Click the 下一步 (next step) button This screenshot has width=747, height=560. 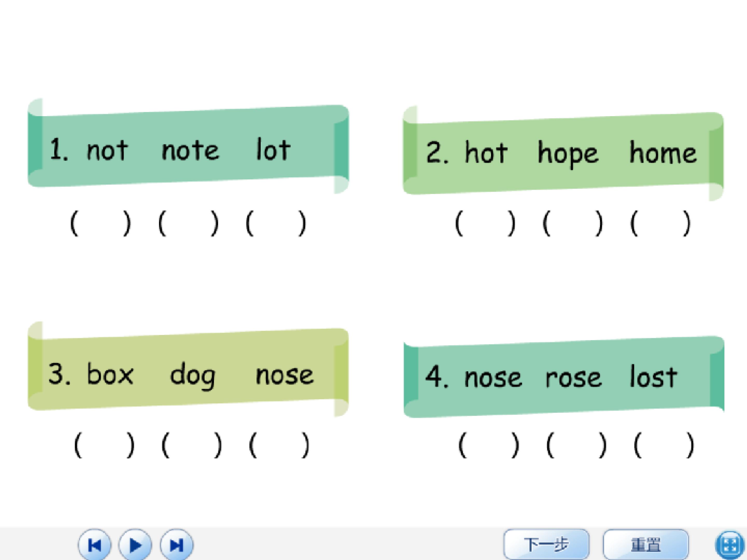click(x=546, y=544)
